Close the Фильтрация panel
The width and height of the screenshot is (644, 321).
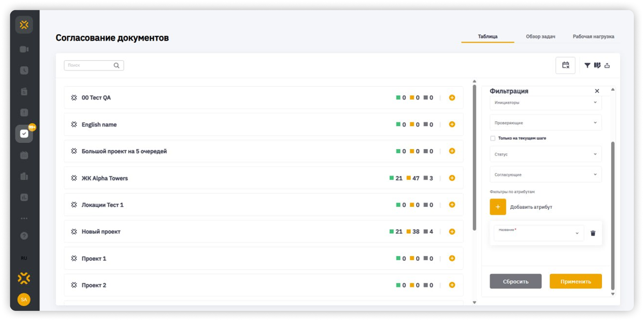[597, 91]
